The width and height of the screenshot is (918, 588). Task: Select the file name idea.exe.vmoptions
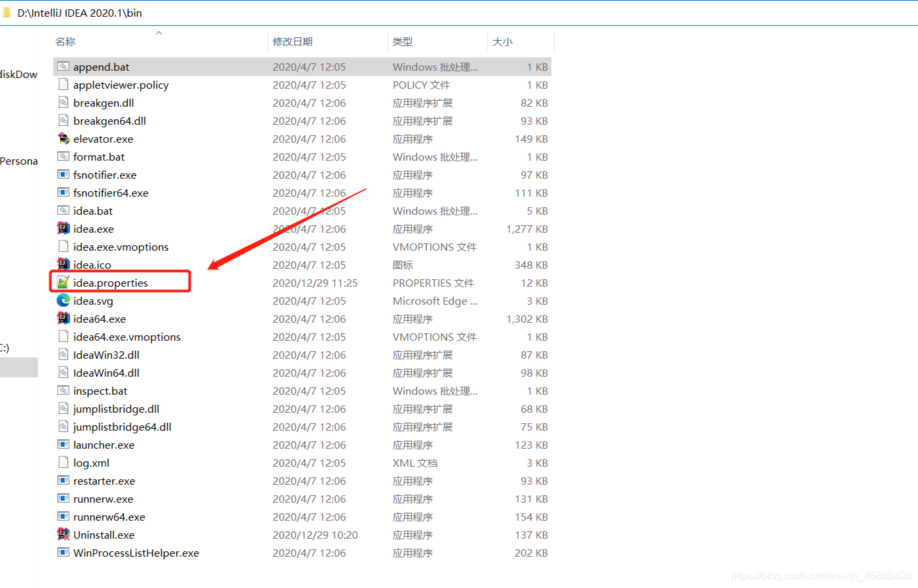(x=121, y=247)
